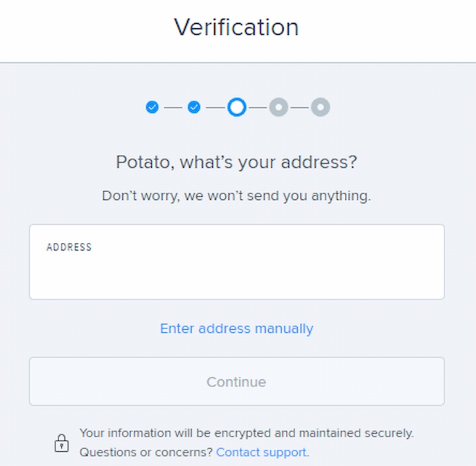
Task: Open the Contact support link
Action: [261, 453]
